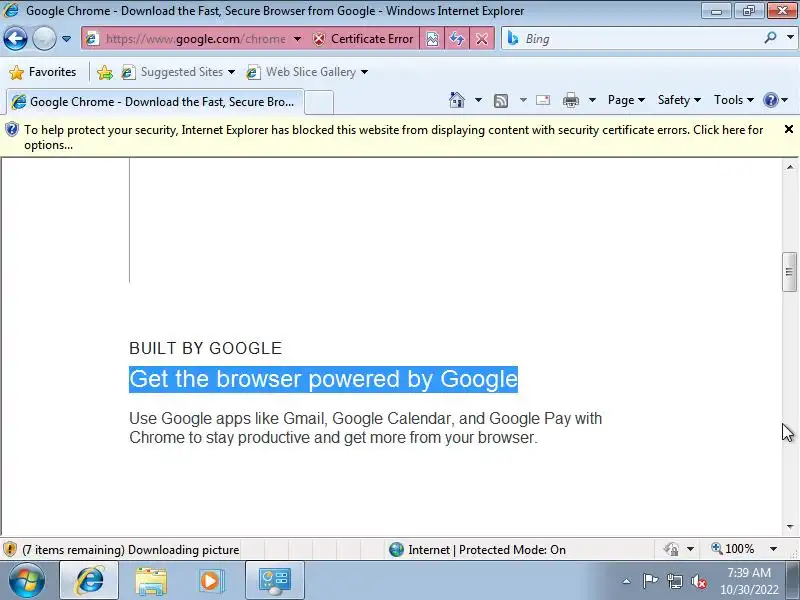Click the muted volume tray icon
800x600 pixels.
pyautogui.click(x=698, y=581)
